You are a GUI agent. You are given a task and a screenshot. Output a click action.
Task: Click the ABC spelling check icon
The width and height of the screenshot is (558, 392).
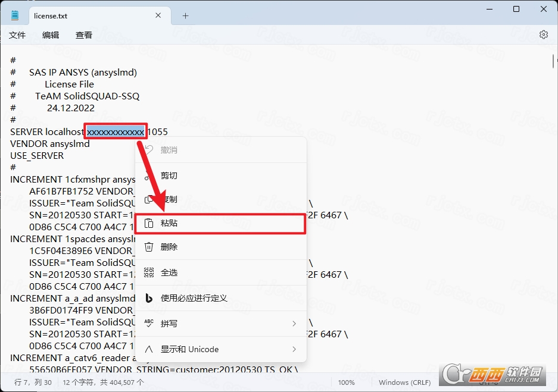[149, 324]
